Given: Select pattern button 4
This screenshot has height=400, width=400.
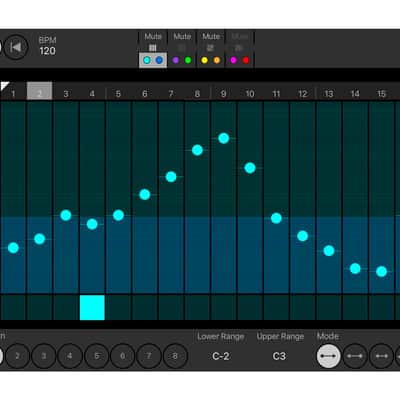Looking at the screenshot, I should click(x=70, y=356).
